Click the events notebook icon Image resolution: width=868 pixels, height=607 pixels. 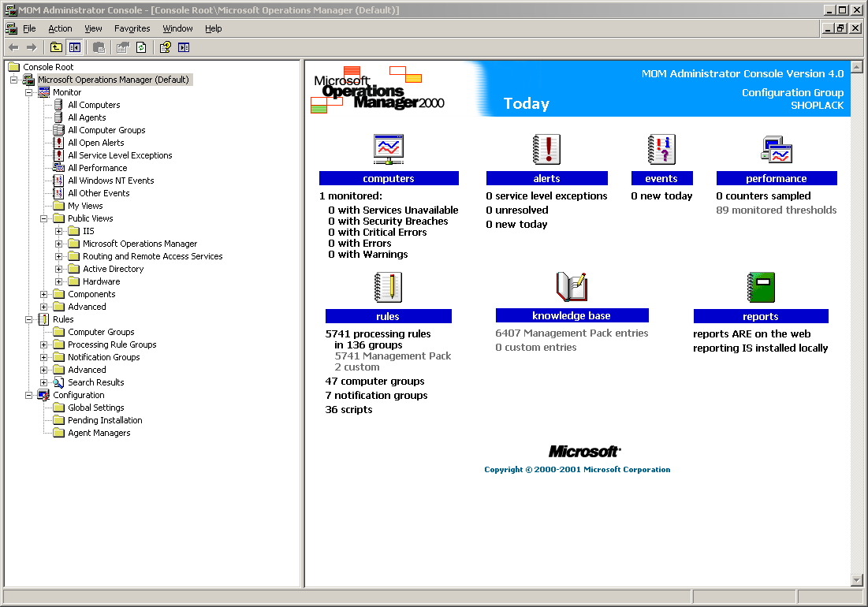pos(661,150)
